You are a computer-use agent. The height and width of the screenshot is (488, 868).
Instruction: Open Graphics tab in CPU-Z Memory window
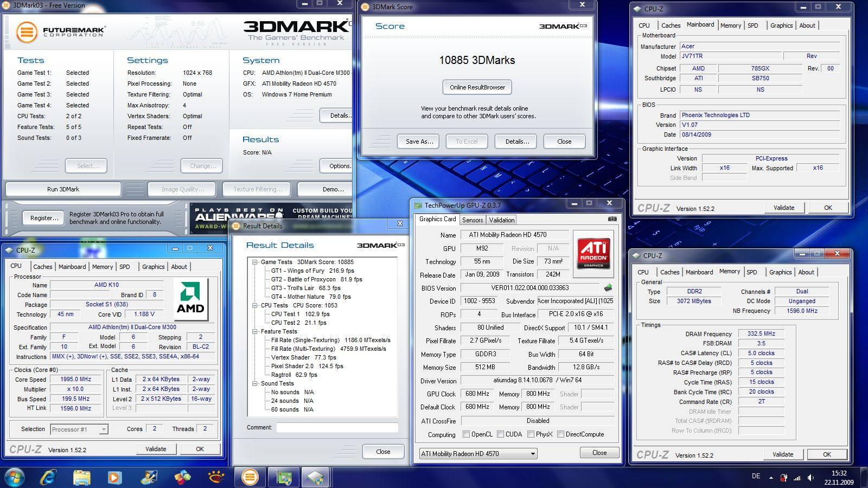click(780, 272)
